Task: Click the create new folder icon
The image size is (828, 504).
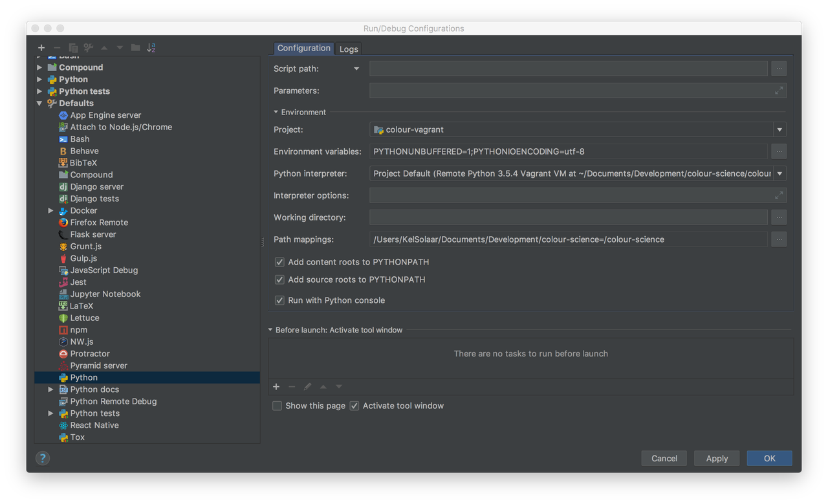Action: pyautogui.click(x=135, y=48)
